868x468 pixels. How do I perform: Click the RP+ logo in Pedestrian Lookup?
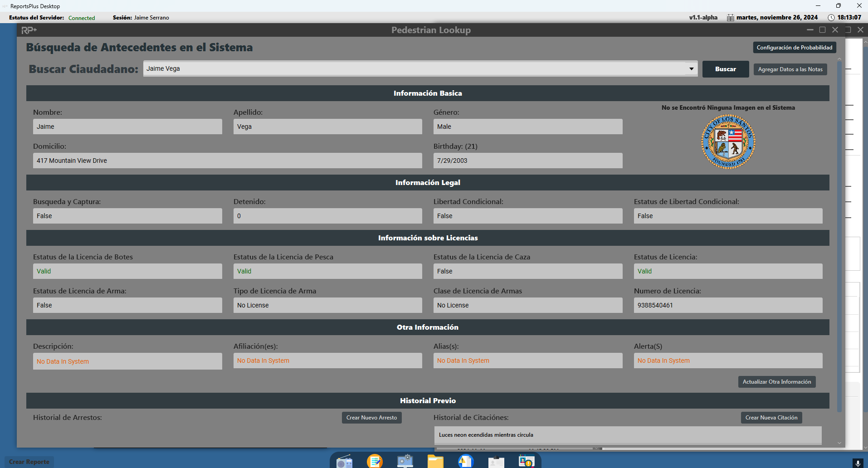pos(29,30)
